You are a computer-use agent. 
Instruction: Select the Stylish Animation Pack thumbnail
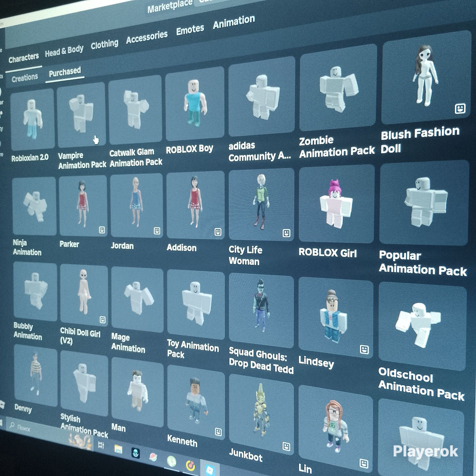[x=84, y=383]
